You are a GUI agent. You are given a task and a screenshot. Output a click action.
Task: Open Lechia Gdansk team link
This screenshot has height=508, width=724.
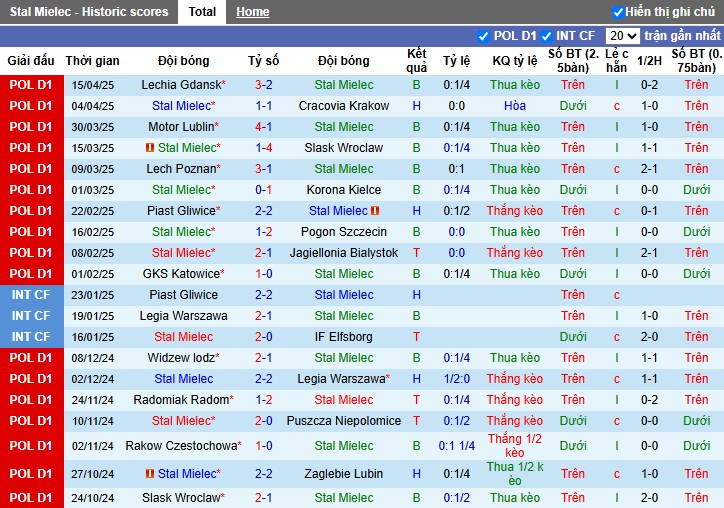(x=183, y=85)
